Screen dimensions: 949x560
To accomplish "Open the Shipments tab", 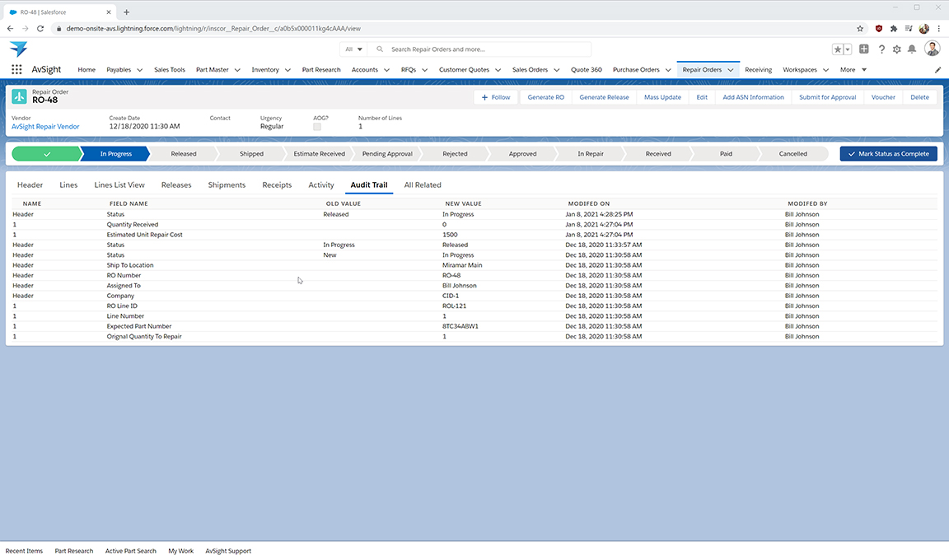I will pos(227,185).
